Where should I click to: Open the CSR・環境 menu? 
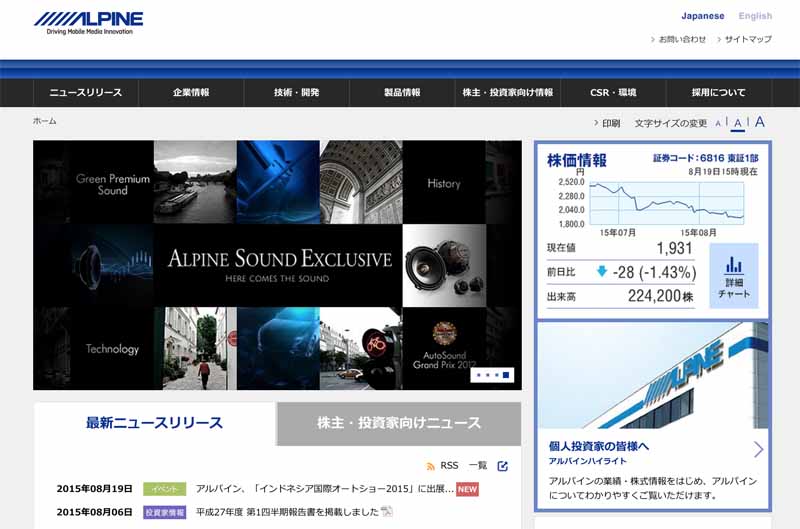pos(613,92)
